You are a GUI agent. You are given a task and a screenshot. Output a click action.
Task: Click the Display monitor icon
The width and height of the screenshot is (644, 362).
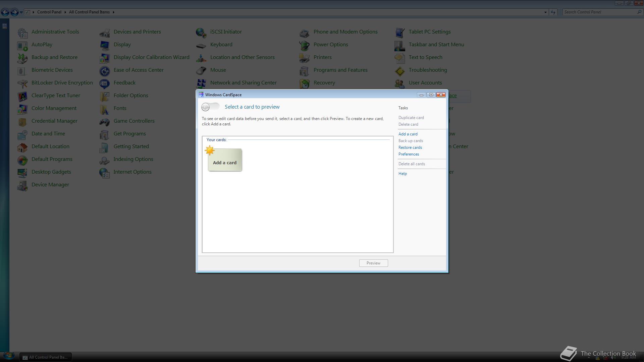pos(105,45)
